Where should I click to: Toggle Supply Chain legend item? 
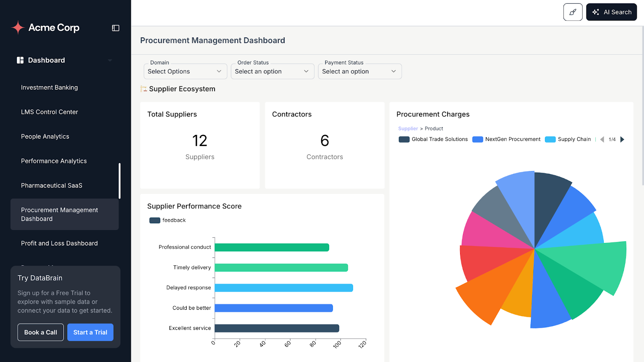coord(568,139)
